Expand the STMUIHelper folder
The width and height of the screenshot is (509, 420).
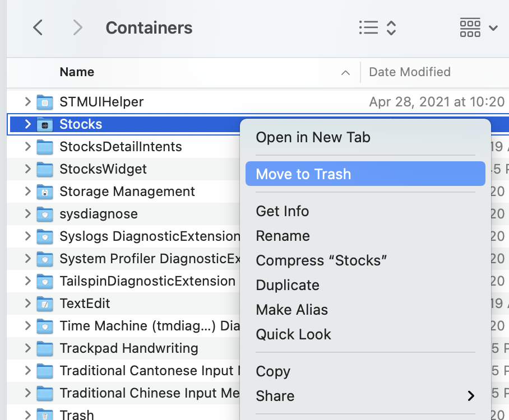[28, 102]
